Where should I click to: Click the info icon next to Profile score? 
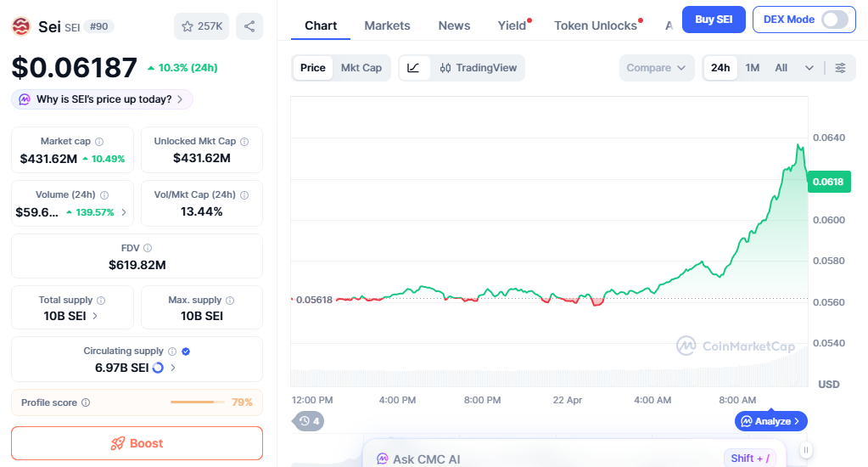(x=86, y=402)
